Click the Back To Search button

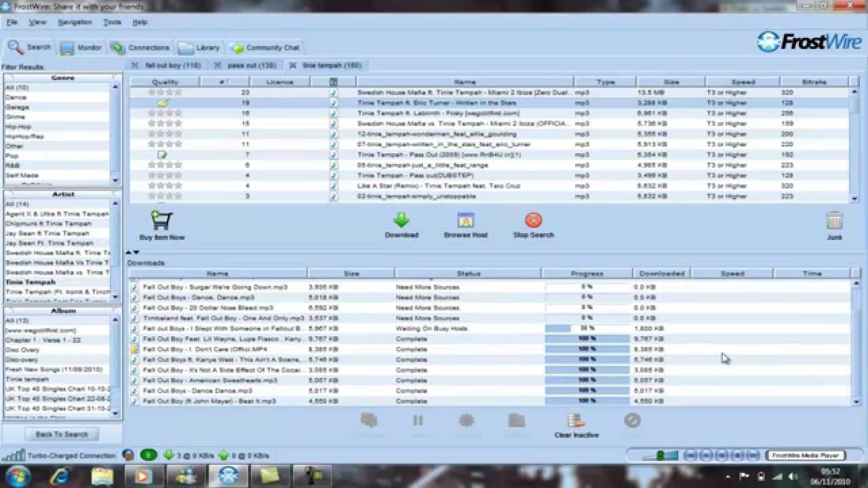coord(62,434)
